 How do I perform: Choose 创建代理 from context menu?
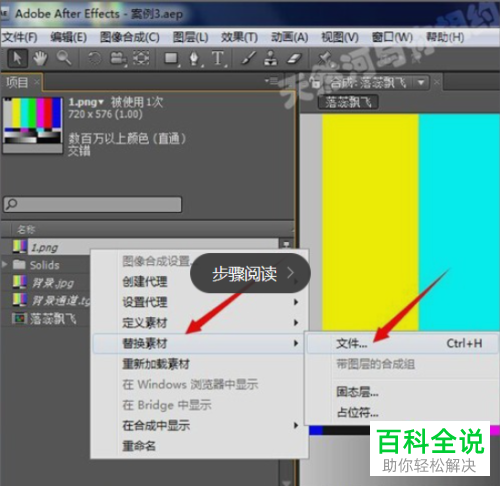(145, 282)
